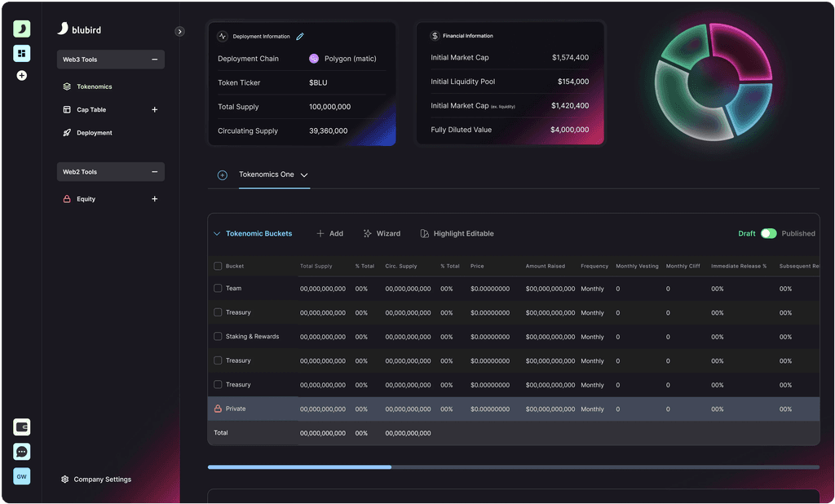Click the blue horizontal scrollbar below the table
Image resolution: width=835 pixels, height=504 pixels.
298,467
